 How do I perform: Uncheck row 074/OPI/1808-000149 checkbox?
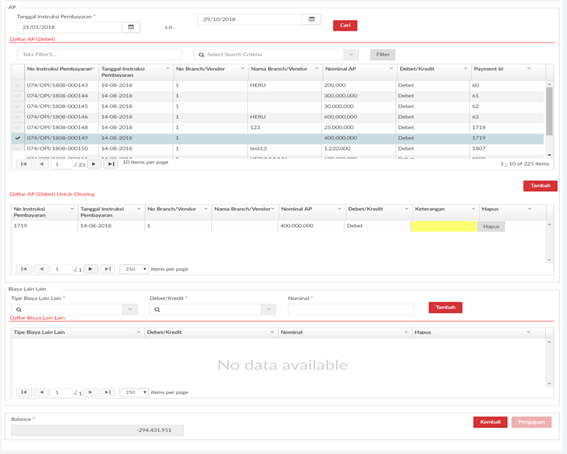coord(18,138)
